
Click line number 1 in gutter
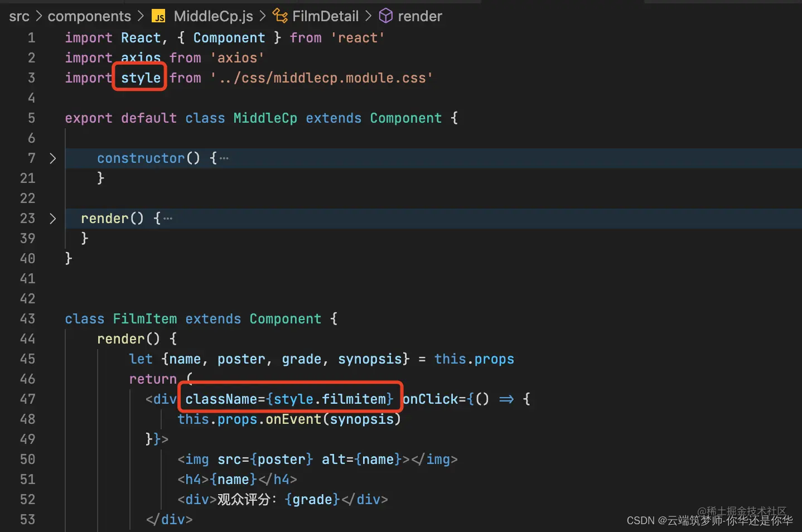(31, 38)
